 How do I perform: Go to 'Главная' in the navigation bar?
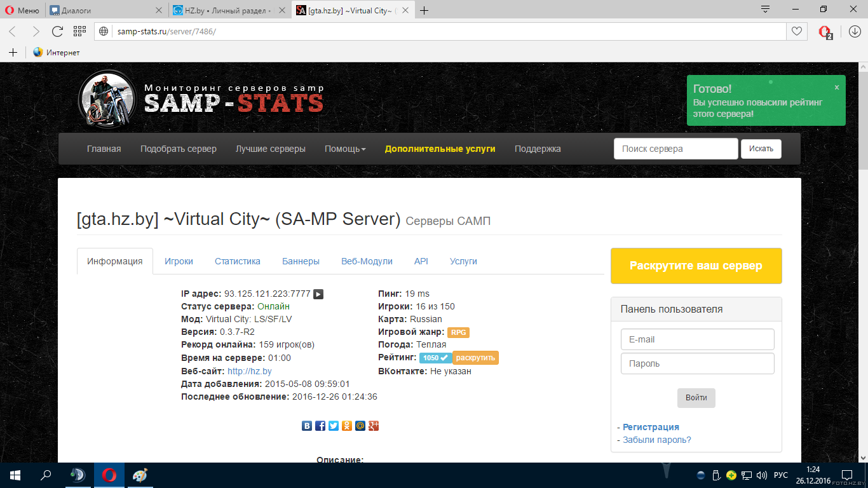pos(104,149)
